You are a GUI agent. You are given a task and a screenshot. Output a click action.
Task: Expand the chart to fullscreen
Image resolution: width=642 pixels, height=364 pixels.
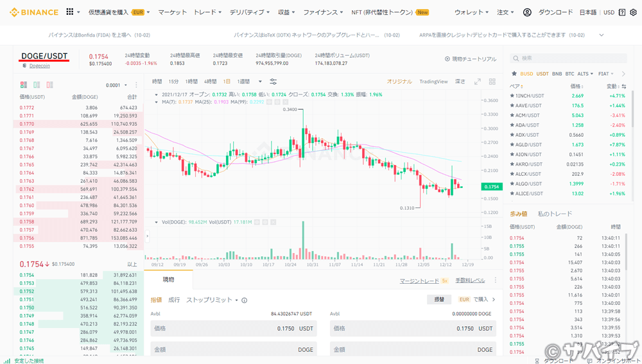[x=478, y=82]
